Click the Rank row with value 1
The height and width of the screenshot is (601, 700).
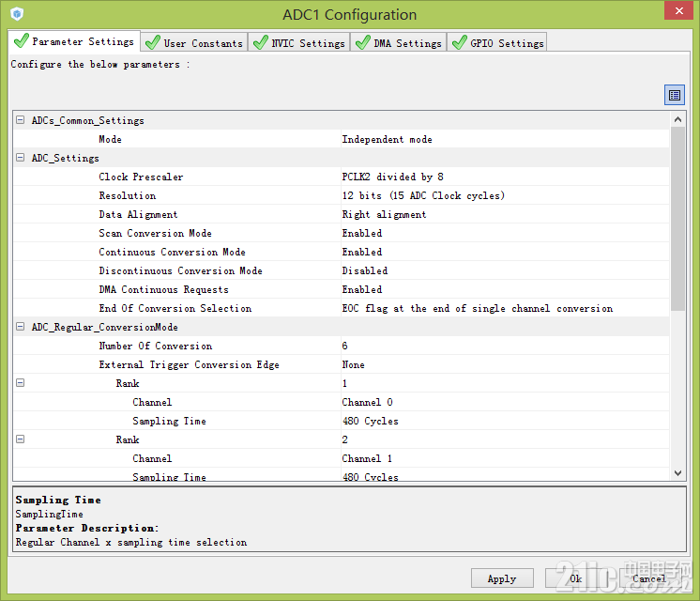pos(342,383)
